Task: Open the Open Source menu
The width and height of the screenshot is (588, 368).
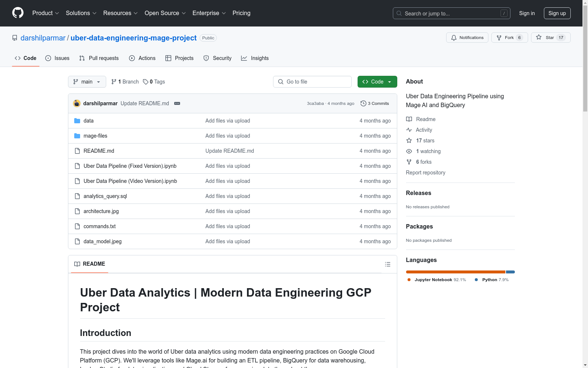Action: click(165, 13)
